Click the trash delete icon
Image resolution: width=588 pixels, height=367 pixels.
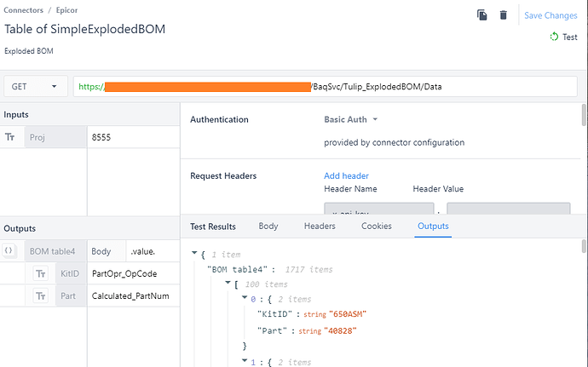tap(504, 15)
